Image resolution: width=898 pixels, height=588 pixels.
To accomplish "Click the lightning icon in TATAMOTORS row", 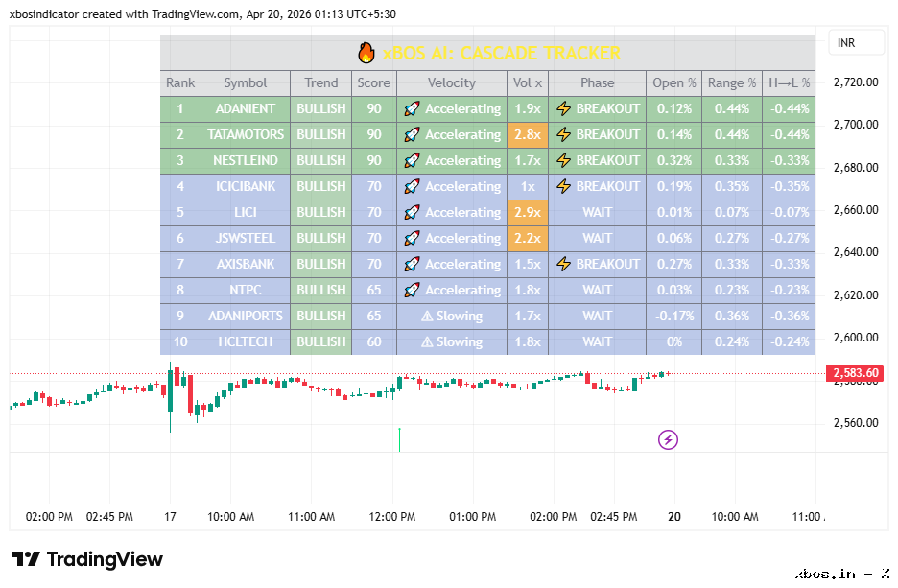I will pos(564,134).
